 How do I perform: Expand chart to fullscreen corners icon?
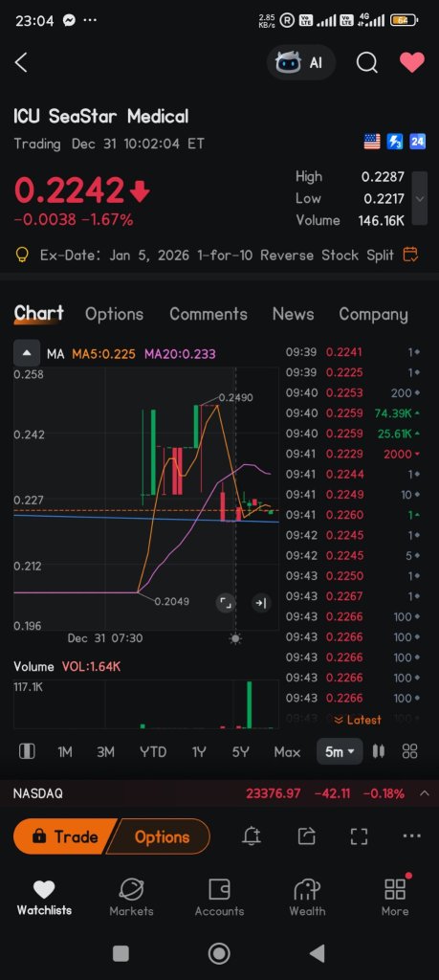226,603
